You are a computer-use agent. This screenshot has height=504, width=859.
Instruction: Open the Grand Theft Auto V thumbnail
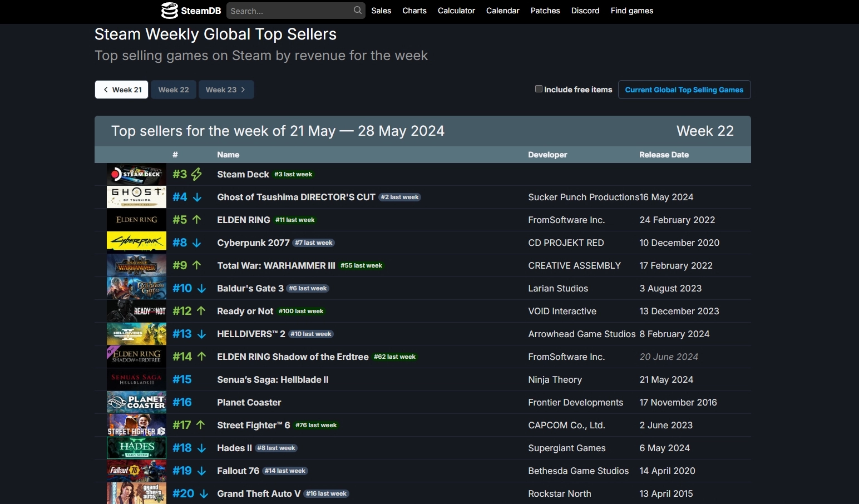tap(136, 493)
